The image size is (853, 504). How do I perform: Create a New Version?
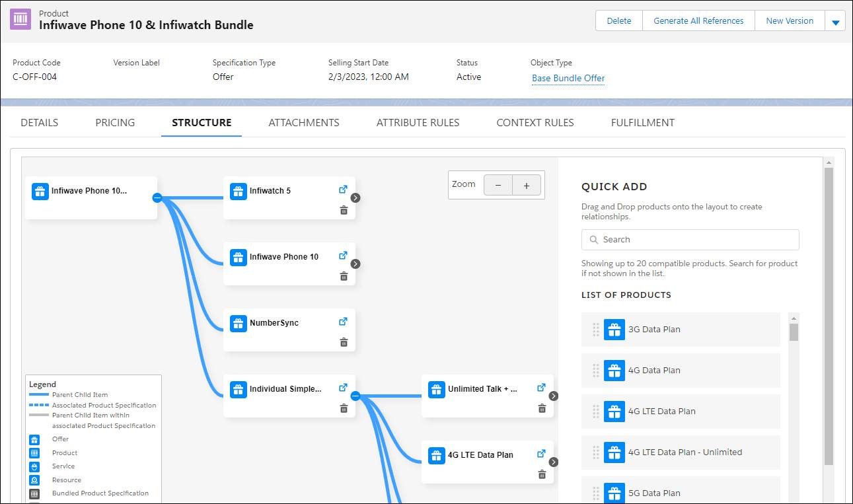pos(790,21)
